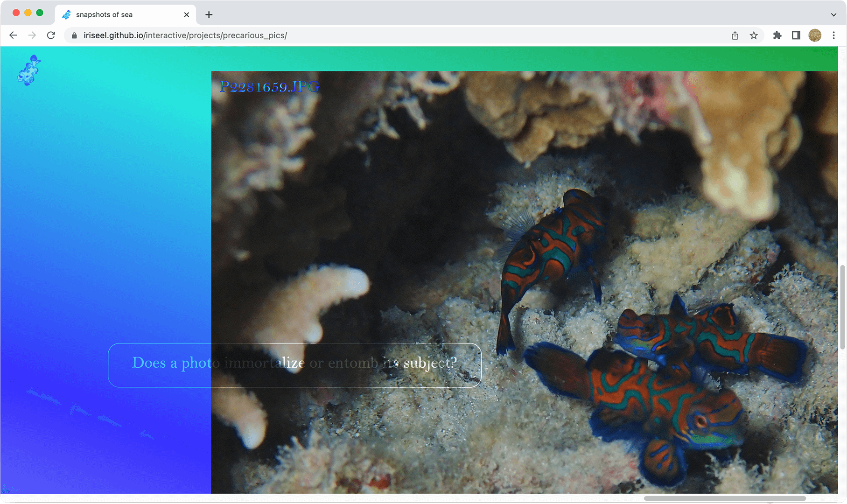Click the forward navigation arrow

(32, 35)
